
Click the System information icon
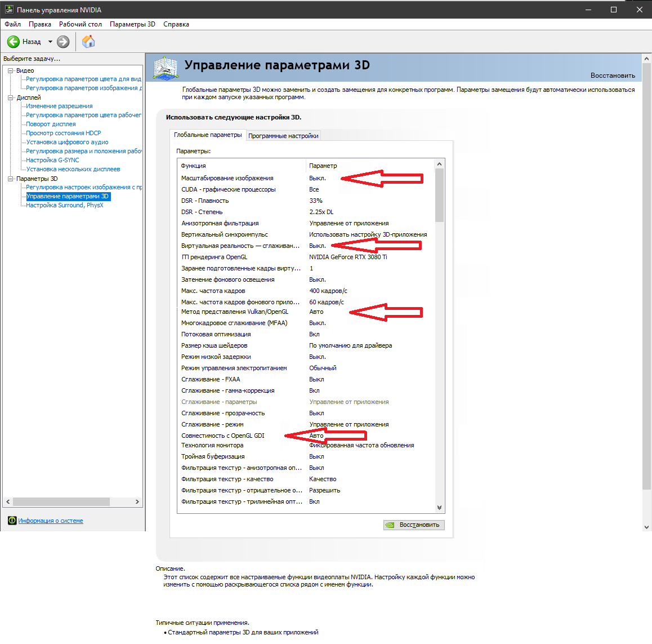coord(12,521)
